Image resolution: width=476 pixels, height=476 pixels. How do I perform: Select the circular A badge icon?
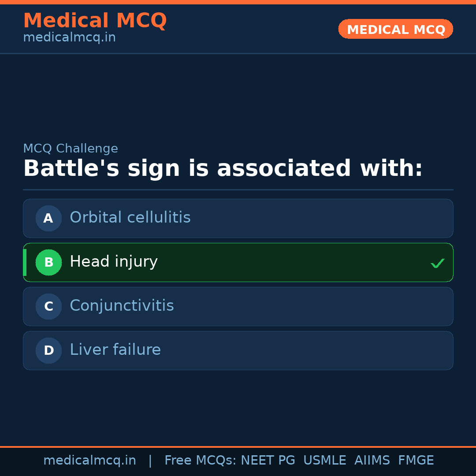48,218
